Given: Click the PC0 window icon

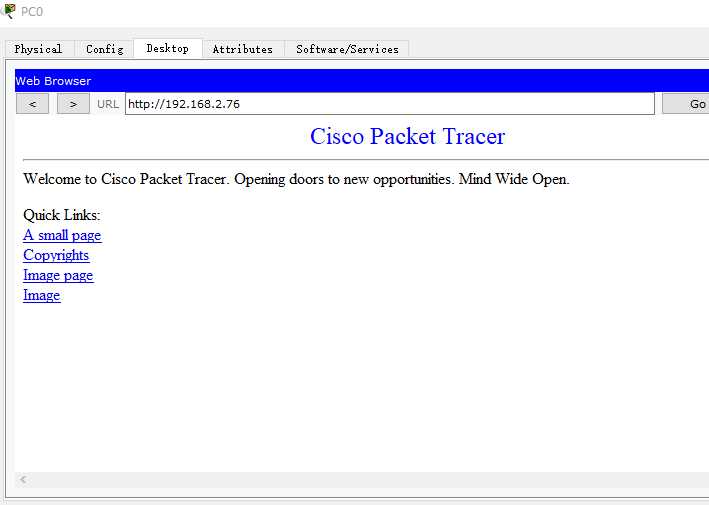Looking at the screenshot, I should pyautogui.click(x=9, y=10).
